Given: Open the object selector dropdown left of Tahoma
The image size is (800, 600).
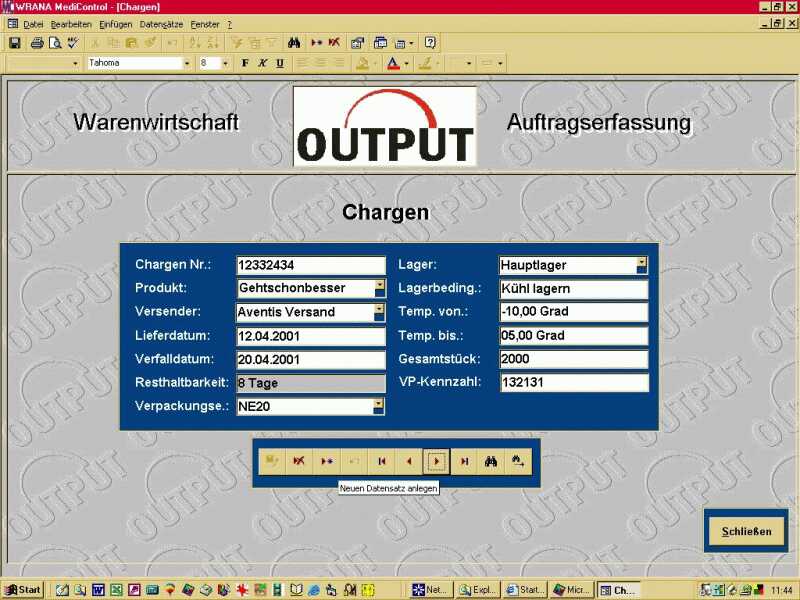Looking at the screenshot, I should click(76, 63).
